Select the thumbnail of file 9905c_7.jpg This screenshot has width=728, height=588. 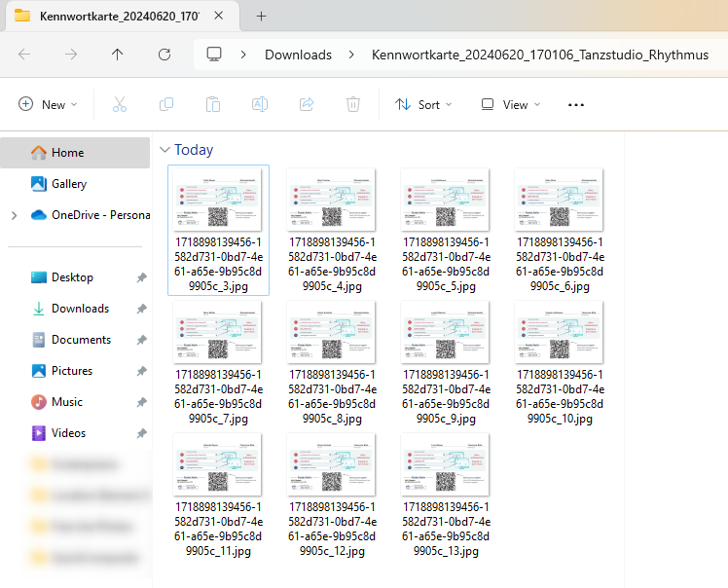217,332
